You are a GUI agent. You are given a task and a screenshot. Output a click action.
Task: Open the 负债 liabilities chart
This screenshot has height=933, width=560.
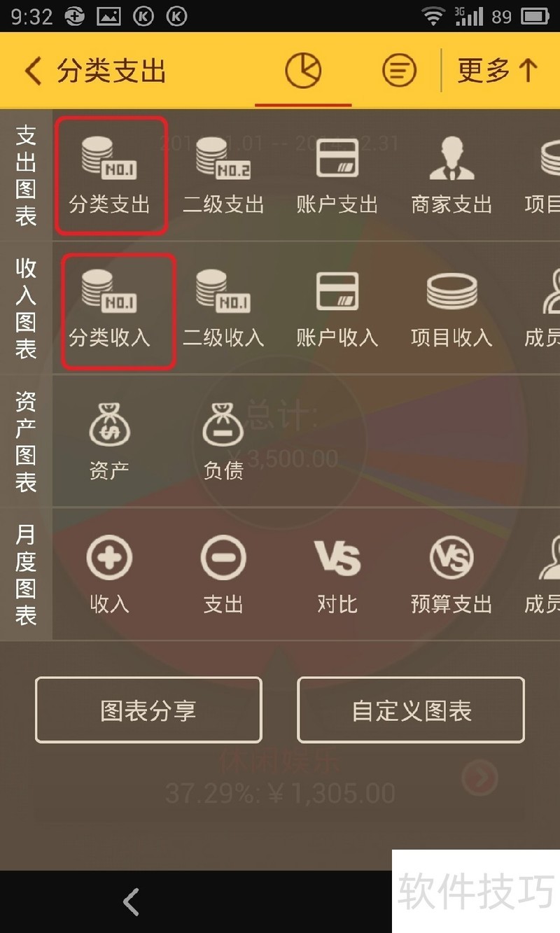pyautogui.click(x=223, y=441)
